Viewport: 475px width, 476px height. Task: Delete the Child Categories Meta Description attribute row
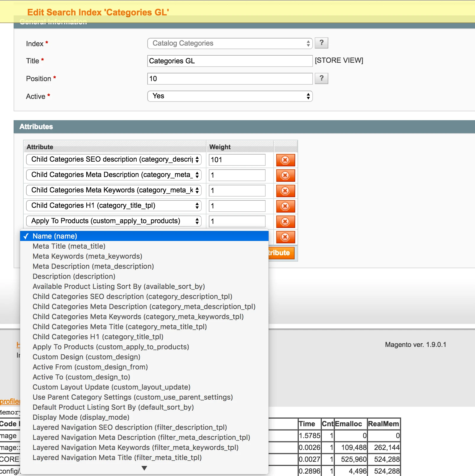tap(285, 175)
